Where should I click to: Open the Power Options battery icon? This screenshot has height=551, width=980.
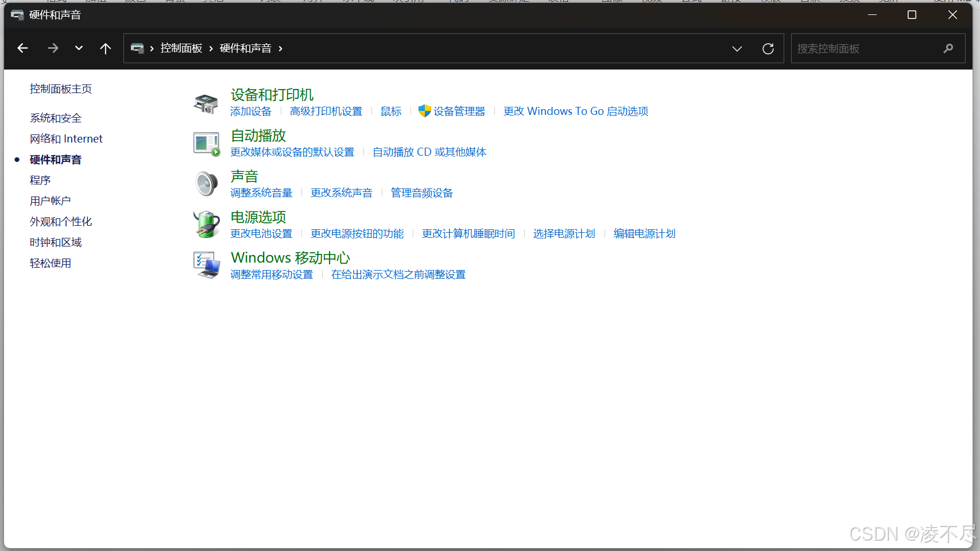tap(206, 225)
